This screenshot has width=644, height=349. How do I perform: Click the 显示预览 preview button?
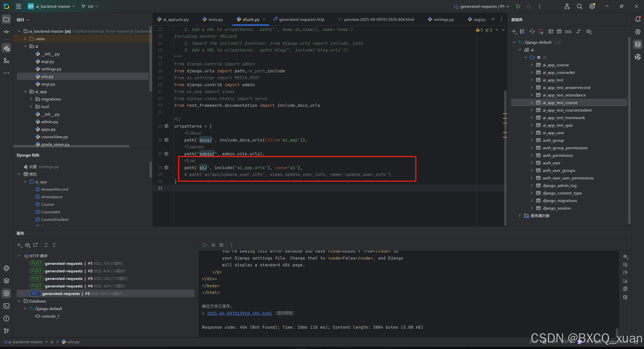285,313
